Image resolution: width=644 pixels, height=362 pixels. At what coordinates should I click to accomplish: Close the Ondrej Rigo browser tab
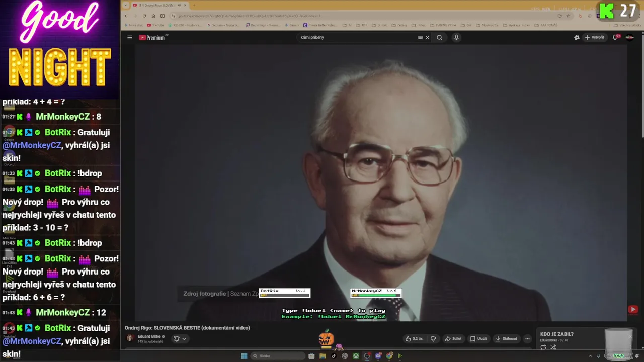(185, 5)
